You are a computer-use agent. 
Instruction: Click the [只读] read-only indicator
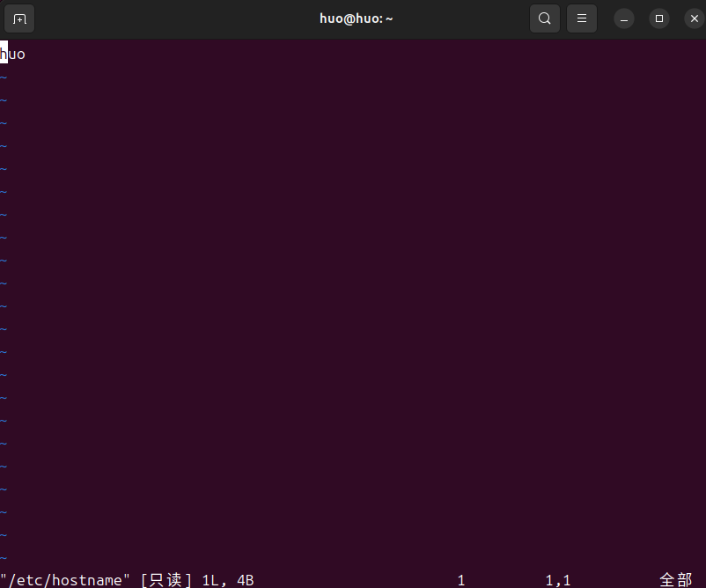click(166, 580)
